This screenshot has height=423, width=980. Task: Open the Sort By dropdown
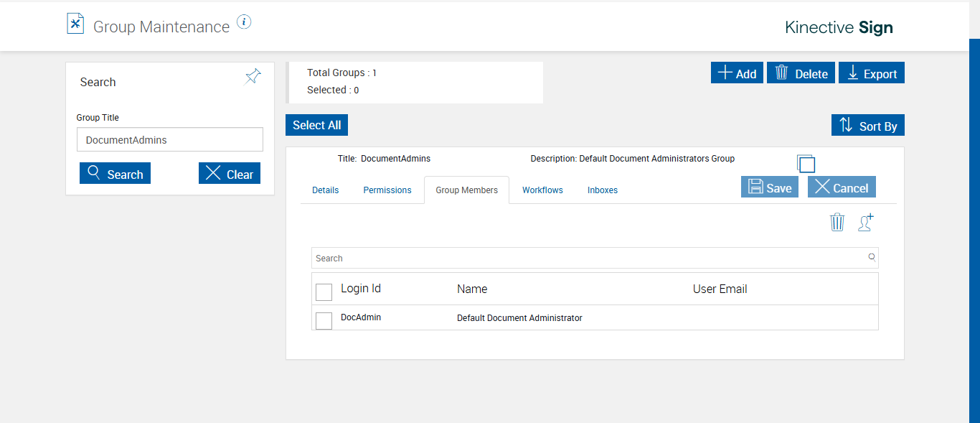pos(868,126)
